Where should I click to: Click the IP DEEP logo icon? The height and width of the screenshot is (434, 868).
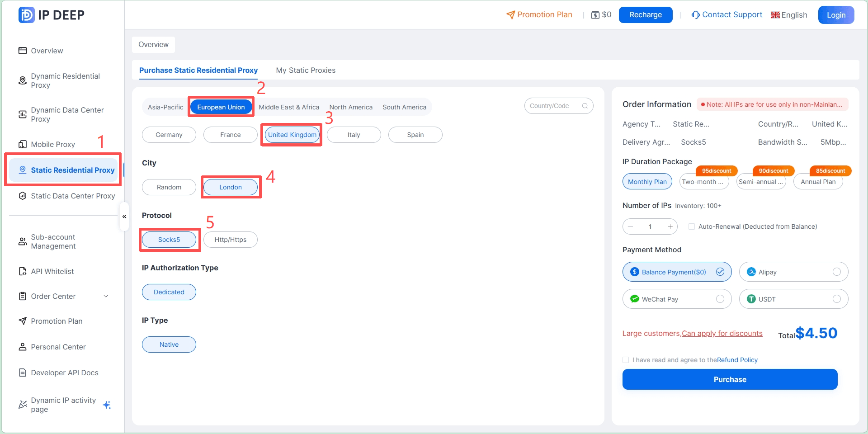tap(26, 14)
